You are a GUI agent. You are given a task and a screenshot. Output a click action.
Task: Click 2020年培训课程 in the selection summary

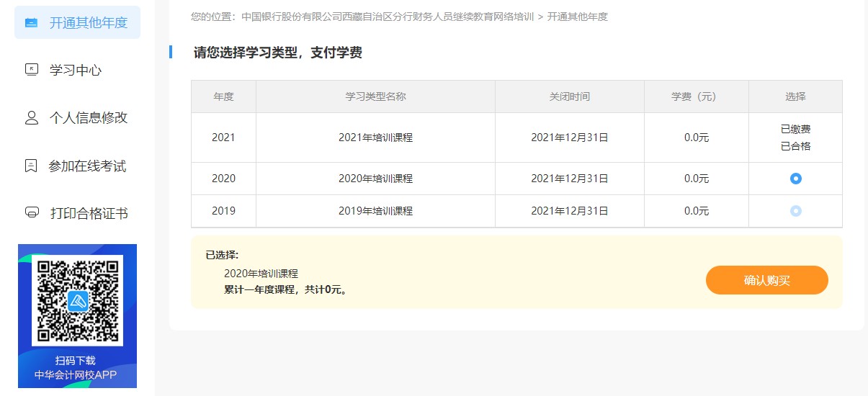click(x=261, y=274)
